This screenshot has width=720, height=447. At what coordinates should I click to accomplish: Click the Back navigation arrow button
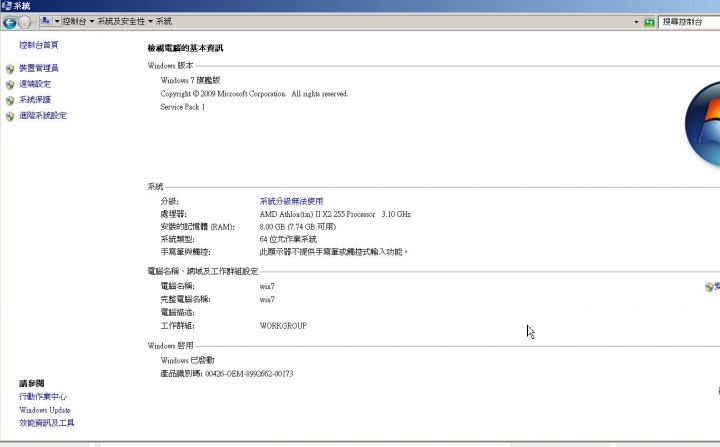click(x=10, y=22)
